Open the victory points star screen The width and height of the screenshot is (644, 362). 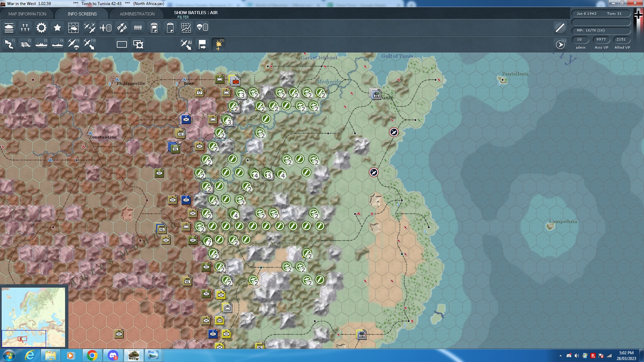click(57, 28)
